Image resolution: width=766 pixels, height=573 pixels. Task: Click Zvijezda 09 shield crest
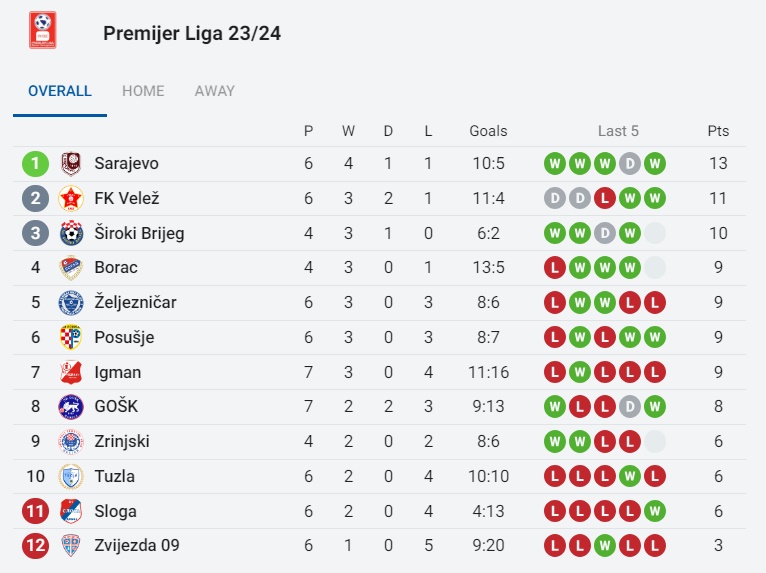(71, 546)
